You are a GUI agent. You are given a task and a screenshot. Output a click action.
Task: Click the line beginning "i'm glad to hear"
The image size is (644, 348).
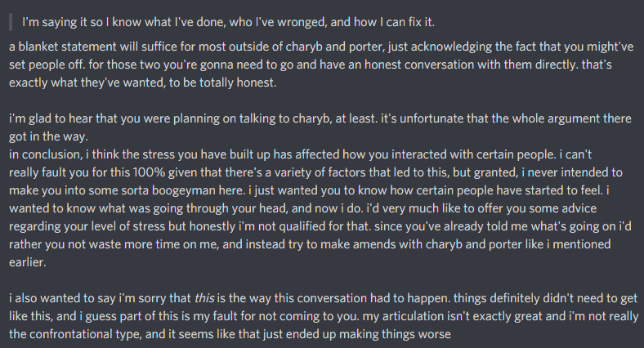click(x=311, y=118)
